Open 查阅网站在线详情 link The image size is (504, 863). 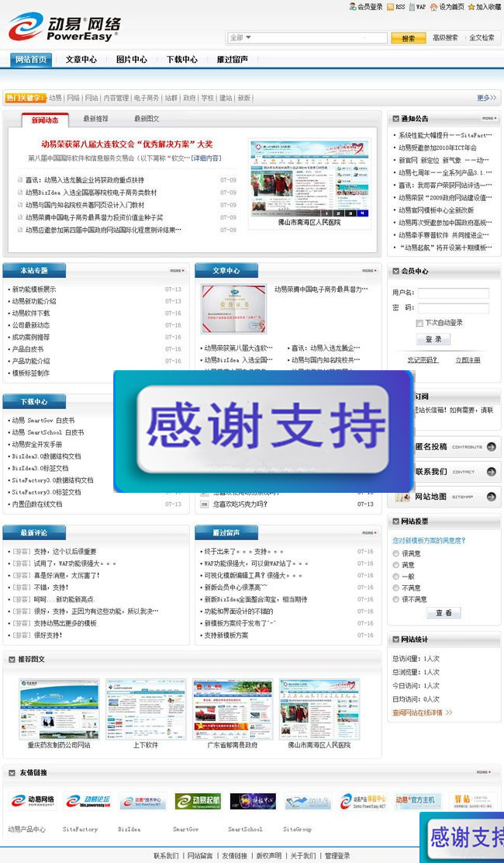[422, 712]
